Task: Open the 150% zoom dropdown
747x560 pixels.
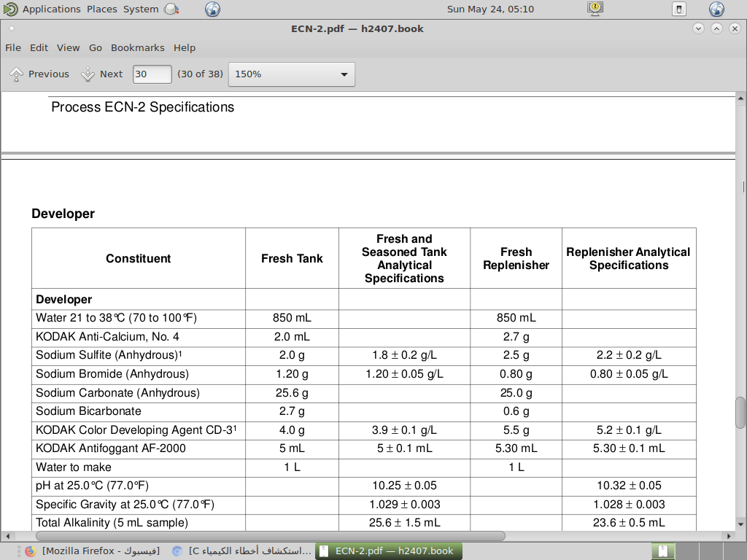Action: [292, 74]
